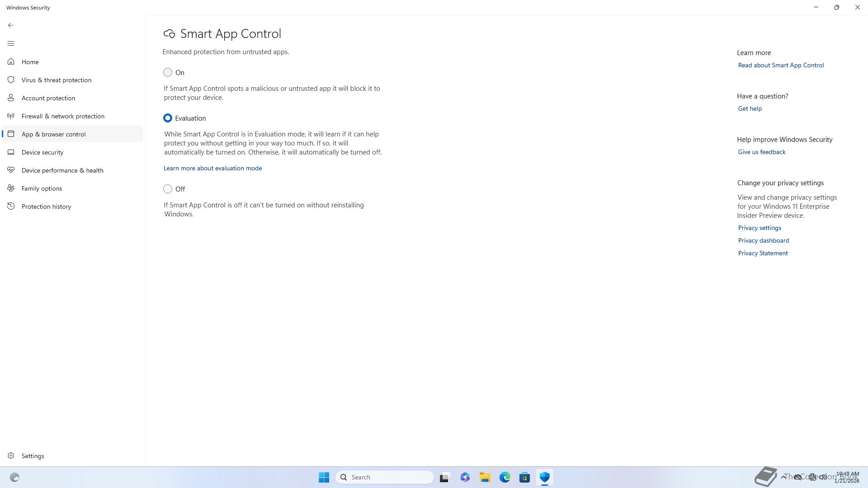Image resolution: width=868 pixels, height=488 pixels.
Task: Click the Protection history clock icon
Action: click(11, 206)
